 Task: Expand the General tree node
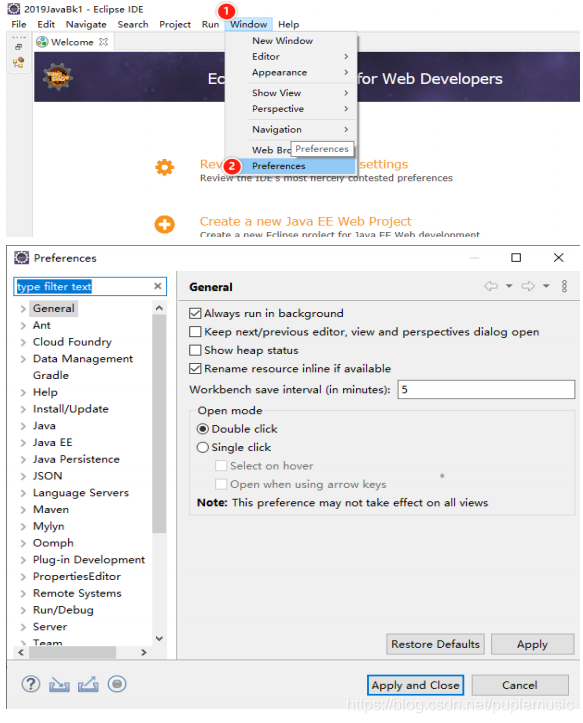coord(23,309)
